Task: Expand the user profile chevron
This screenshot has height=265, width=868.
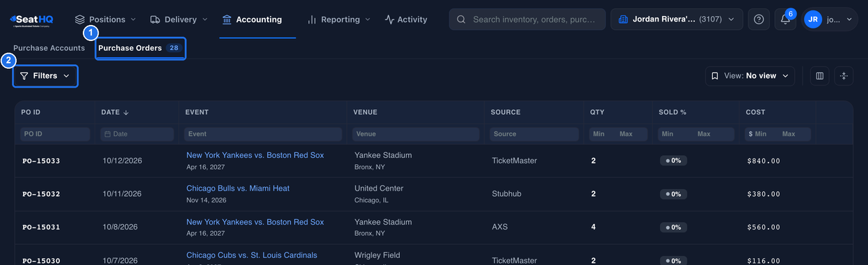Action: pyautogui.click(x=849, y=19)
